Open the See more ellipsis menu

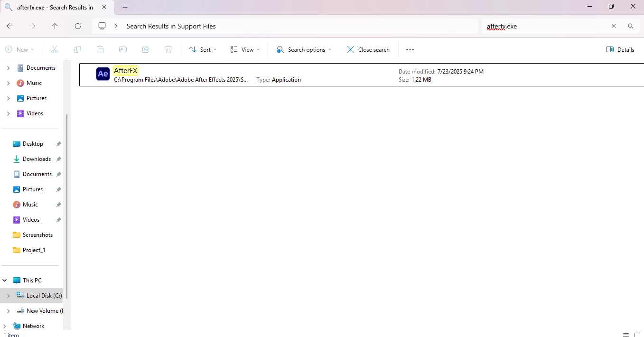click(410, 49)
